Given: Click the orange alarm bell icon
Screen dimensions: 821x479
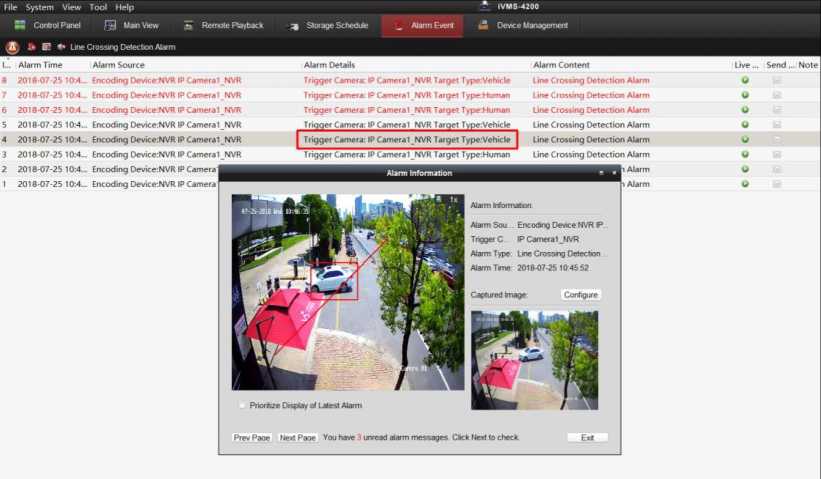Looking at the screenshot, I should tap(12, 47).
